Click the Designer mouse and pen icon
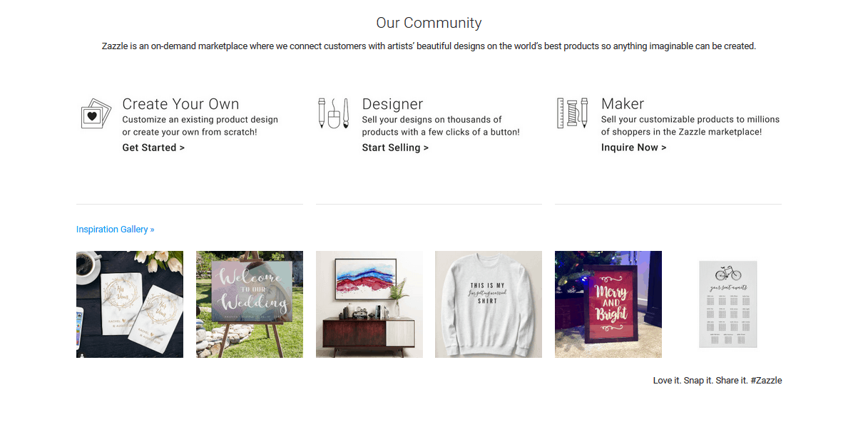The width and height of the screenshot is (868, 422). 333,113
